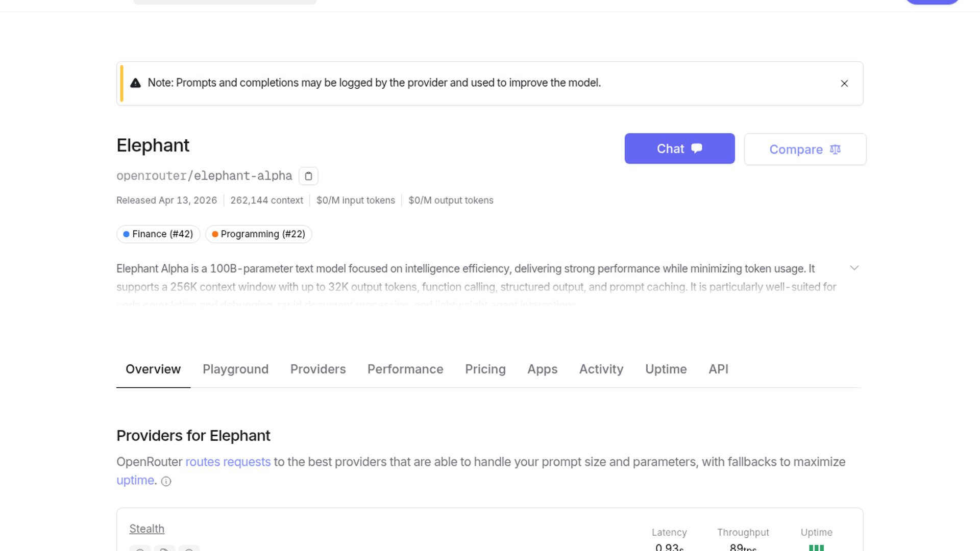This screenshot has width=980, height=551.
Task: Switch to the Playground tab
Action: pyautogui.click(x=235, y=369)
